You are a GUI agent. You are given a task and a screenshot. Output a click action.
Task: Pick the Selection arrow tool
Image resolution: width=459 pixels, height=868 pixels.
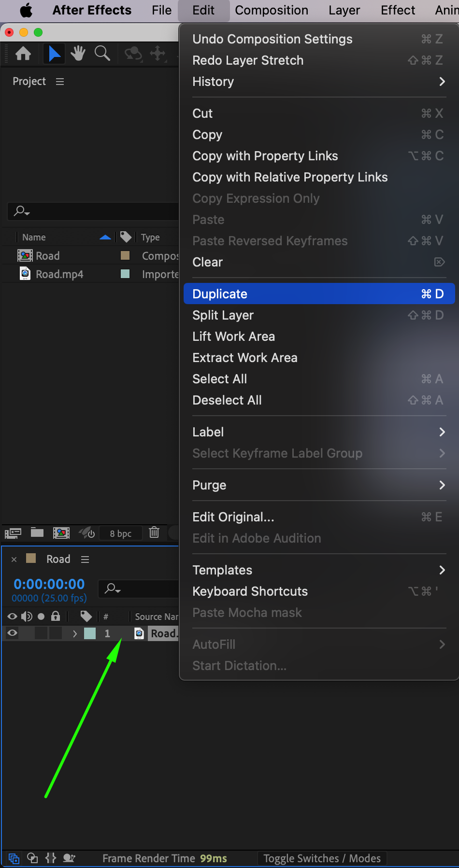(x=55, y=54)
